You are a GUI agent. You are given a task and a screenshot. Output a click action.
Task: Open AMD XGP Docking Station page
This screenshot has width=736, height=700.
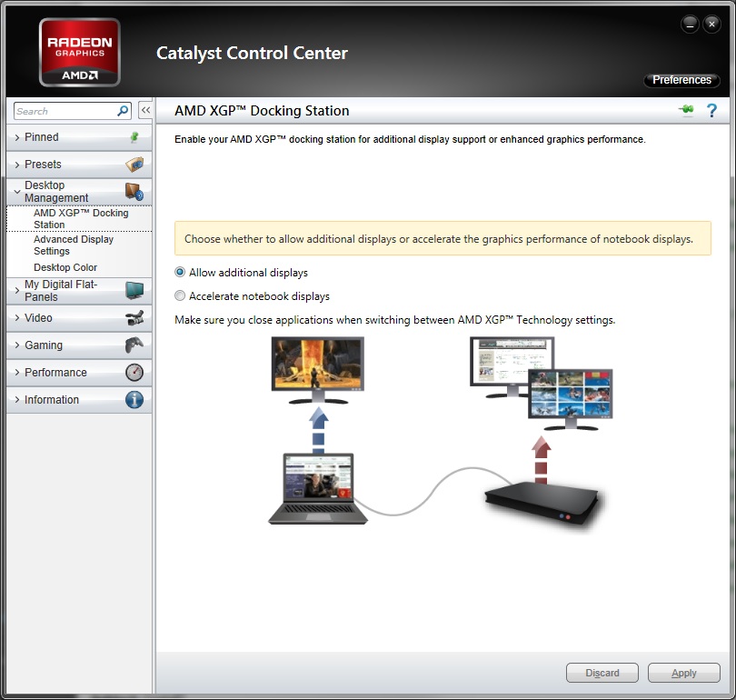[x=79, y=219]
